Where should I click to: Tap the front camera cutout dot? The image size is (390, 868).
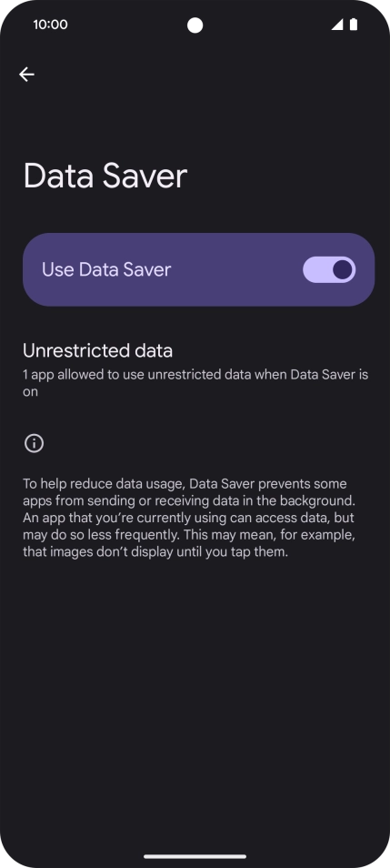[195, 25]
